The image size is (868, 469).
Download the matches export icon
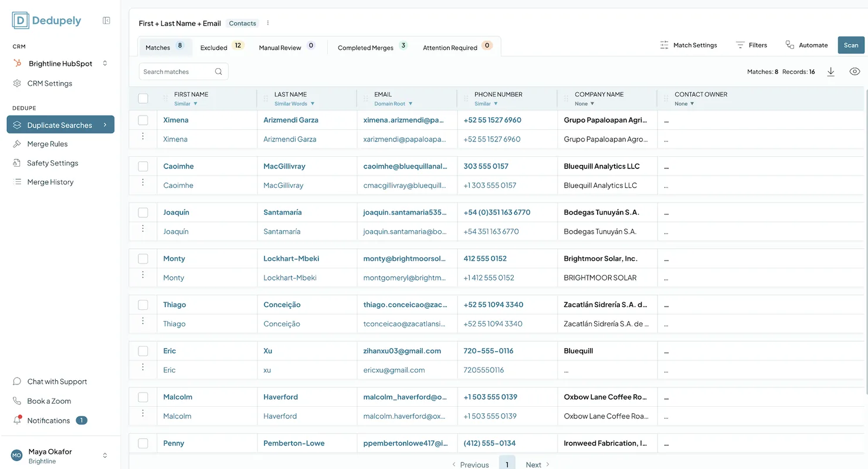[x=830, y=72]
